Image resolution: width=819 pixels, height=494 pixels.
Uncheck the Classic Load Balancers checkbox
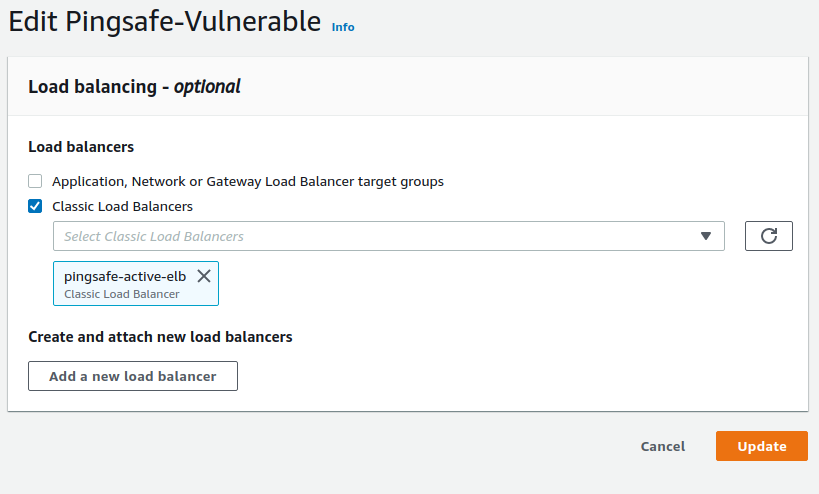35,206
